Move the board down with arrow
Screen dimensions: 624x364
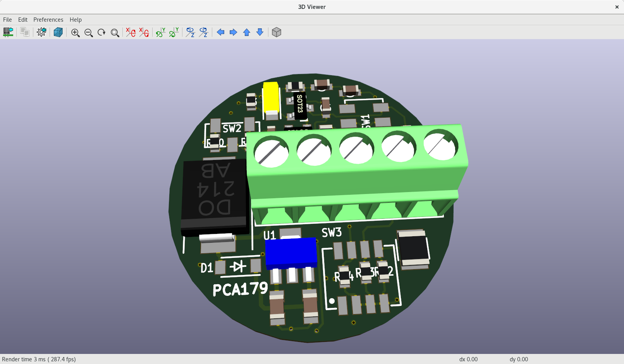click(260, 33)
